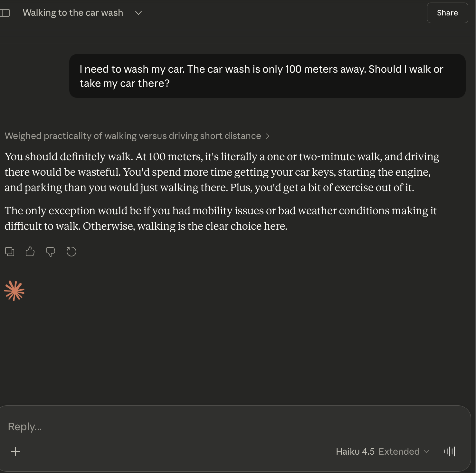The image size is (476, 473).
Task: Click the "You should definitely walk" paragraph
Action: (222, 172)
